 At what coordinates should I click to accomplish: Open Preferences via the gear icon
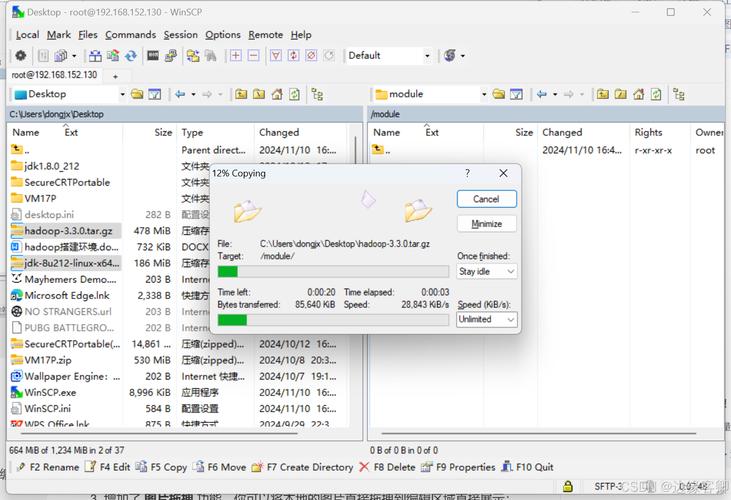[x=21, y=55]
